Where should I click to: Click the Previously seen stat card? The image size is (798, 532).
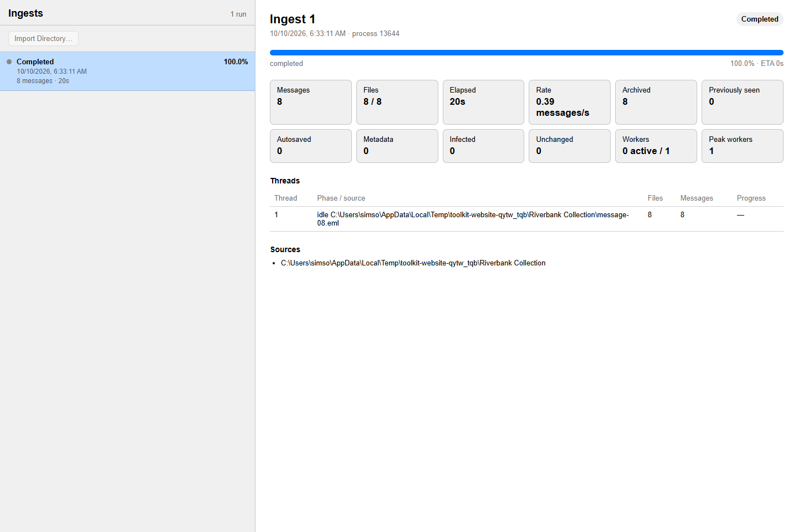pos(743,102)
